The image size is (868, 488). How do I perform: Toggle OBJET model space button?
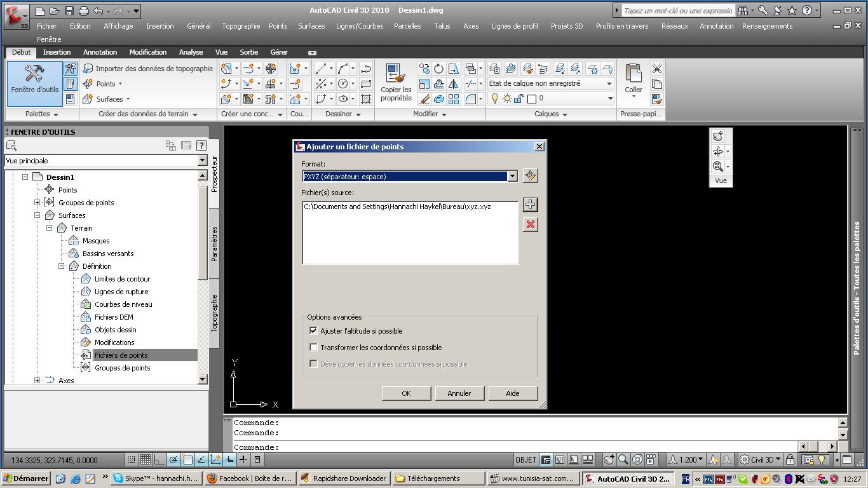(x=526, y=459)
